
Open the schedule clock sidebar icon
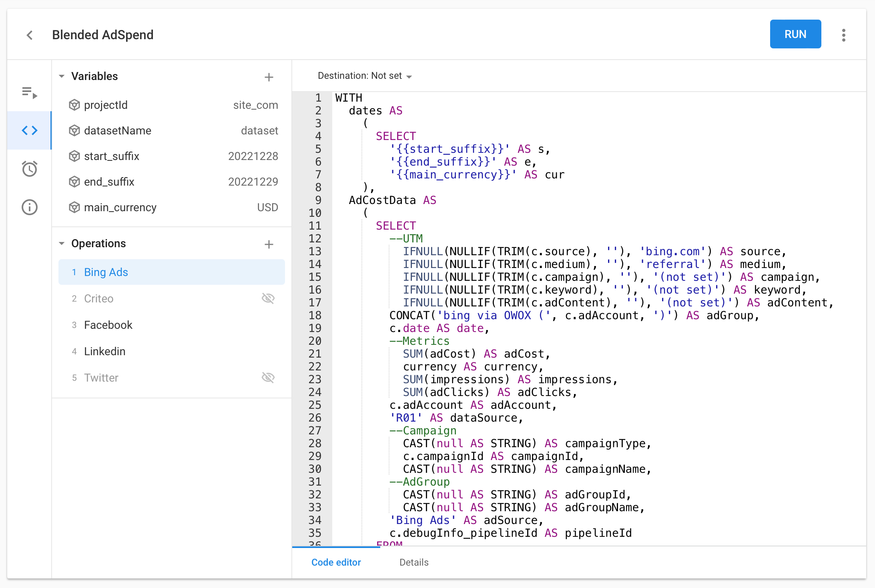pos(30,168)
